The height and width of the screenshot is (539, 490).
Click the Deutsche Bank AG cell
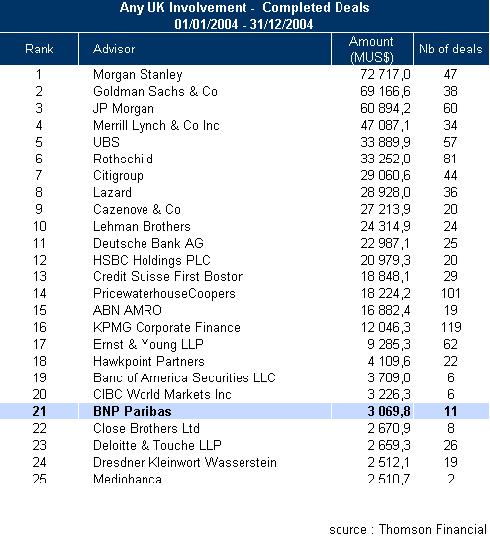point(148,243)
